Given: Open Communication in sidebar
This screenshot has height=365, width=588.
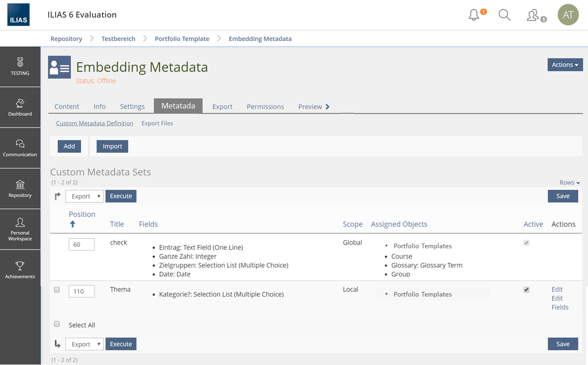Looking at the screenshot, I should pyautogui.click(x=20, y=148).
